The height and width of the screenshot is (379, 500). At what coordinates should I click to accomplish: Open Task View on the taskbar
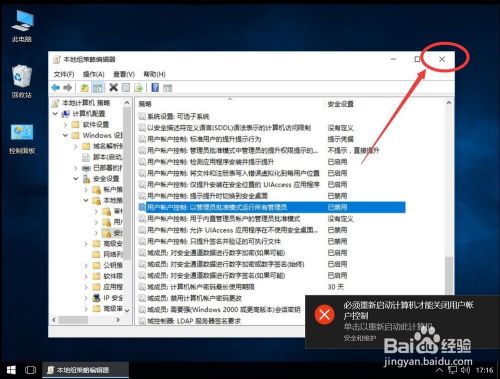(30, 370)
